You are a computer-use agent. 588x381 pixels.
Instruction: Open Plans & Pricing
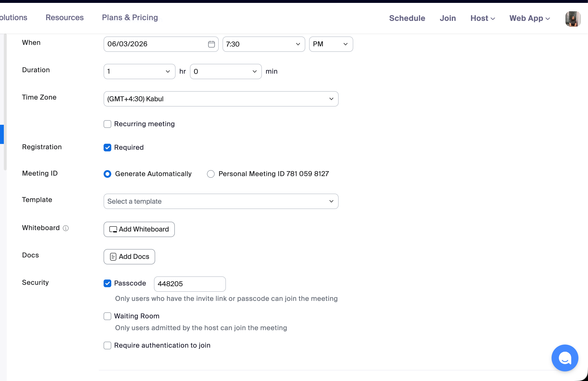[x=130, y=18]
